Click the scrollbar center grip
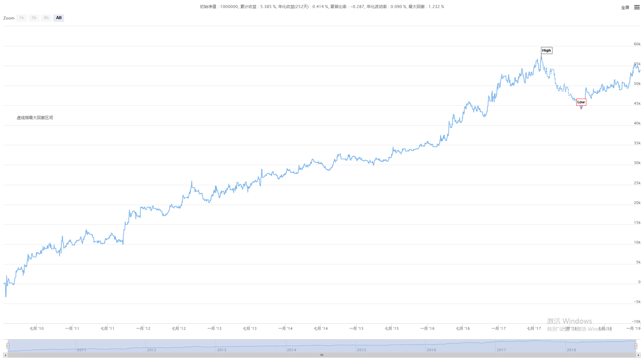 click(322, 355)
